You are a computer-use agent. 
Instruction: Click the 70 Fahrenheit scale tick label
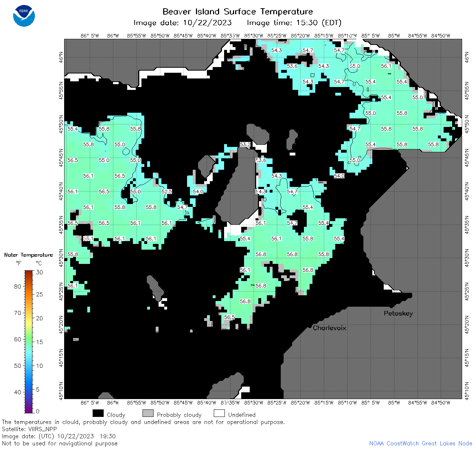pyautogui.click(x=17, y=313)
